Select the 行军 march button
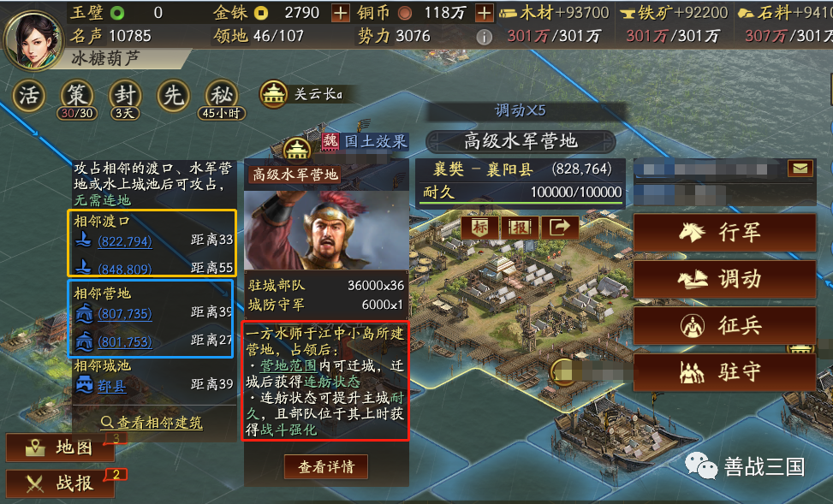The height and width of the screenshot is (504, 833). tap(724, 233)
